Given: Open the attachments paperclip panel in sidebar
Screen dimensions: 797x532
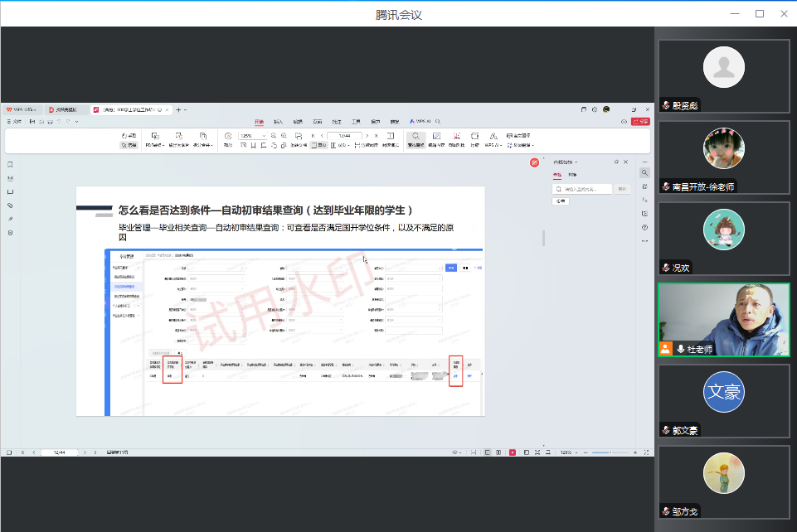Looking at the screenshot, I should click(x=10, y=205).
